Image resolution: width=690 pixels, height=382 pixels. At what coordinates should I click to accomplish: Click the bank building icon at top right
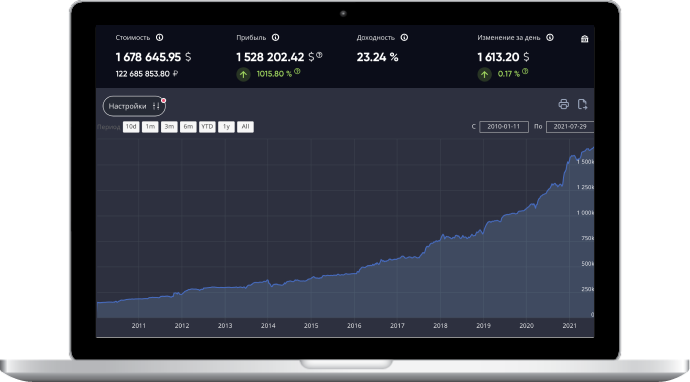point(584,39)
